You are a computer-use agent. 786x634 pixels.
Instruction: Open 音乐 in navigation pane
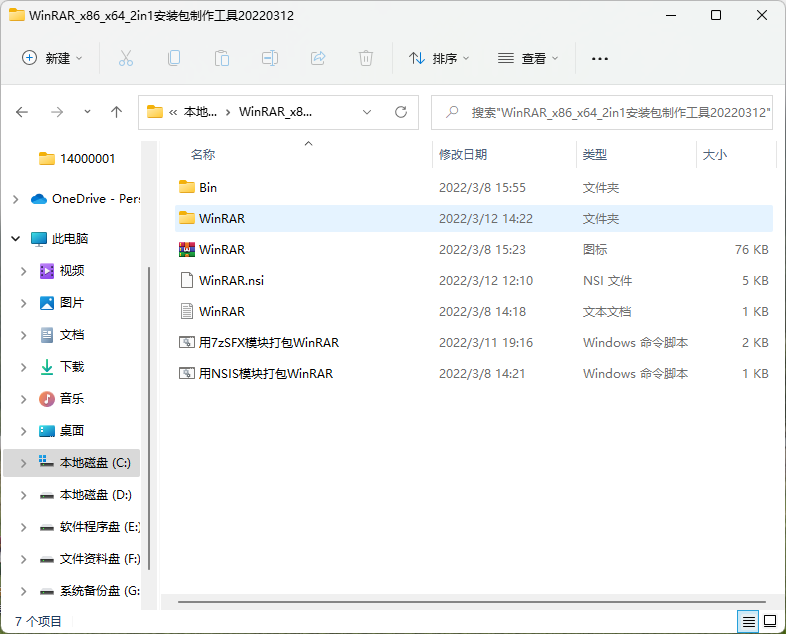point(62,399)
